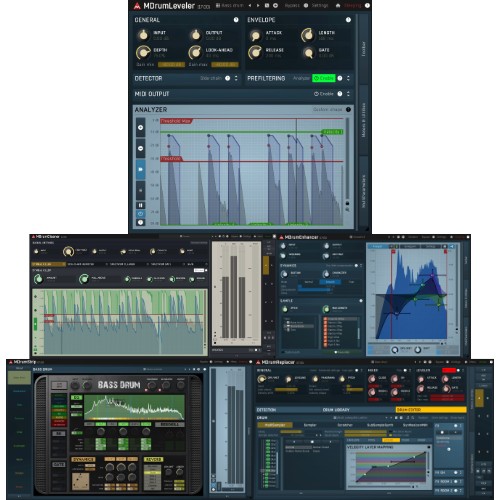Viewport: 500px width, 500px height.
Task: Open help icon of MIDI OUTPUT panel
Action: coord(340,94)
